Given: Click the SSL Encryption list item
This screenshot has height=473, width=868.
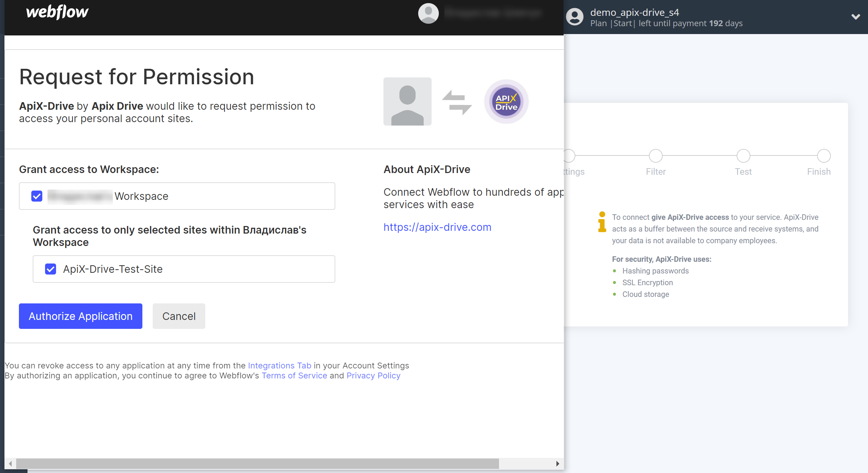Looking at the screenshot, I should coord(648,282).
